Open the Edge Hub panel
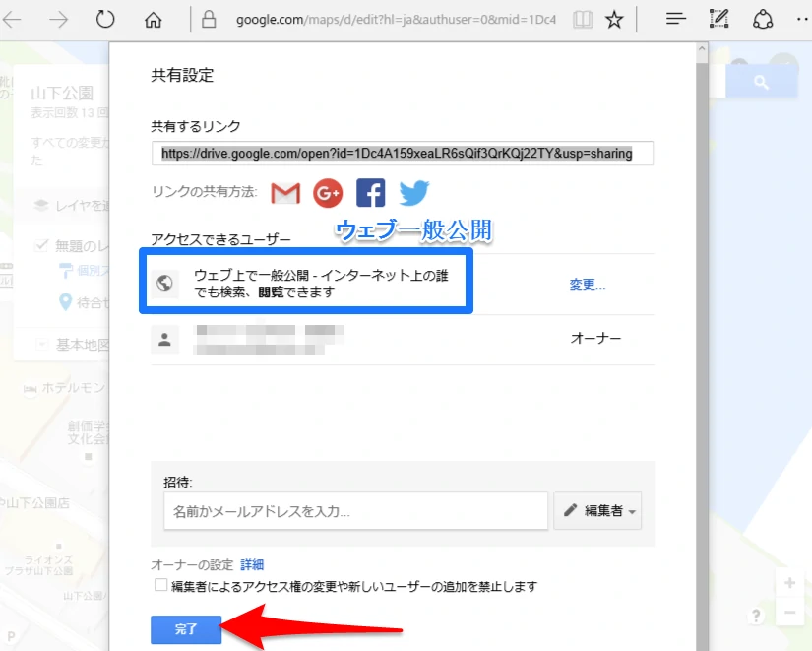The width and height of the screenshot is (812, 651). click(674, 19)
